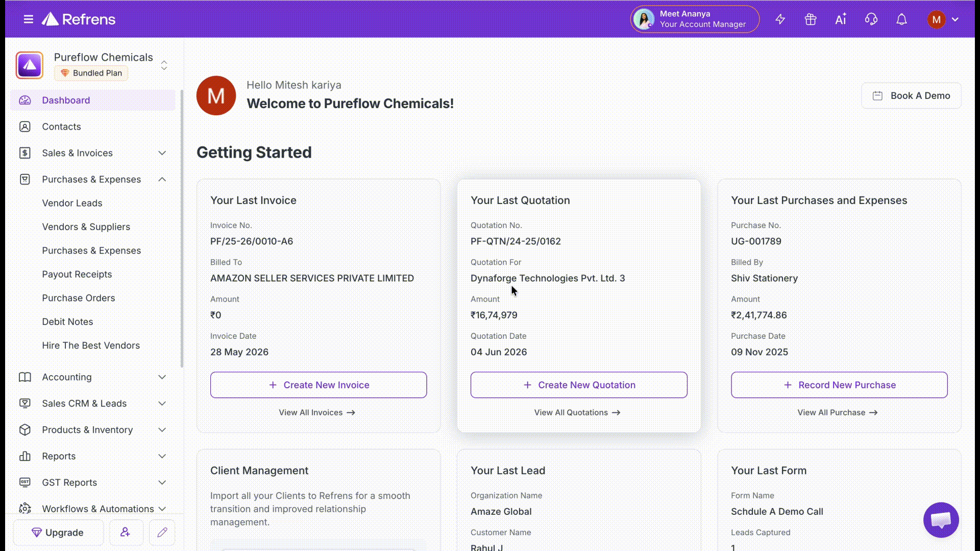Open Debit Notes submenu item
The height and width of the screenshot is (551, 980).
click(x=67, y=321)
